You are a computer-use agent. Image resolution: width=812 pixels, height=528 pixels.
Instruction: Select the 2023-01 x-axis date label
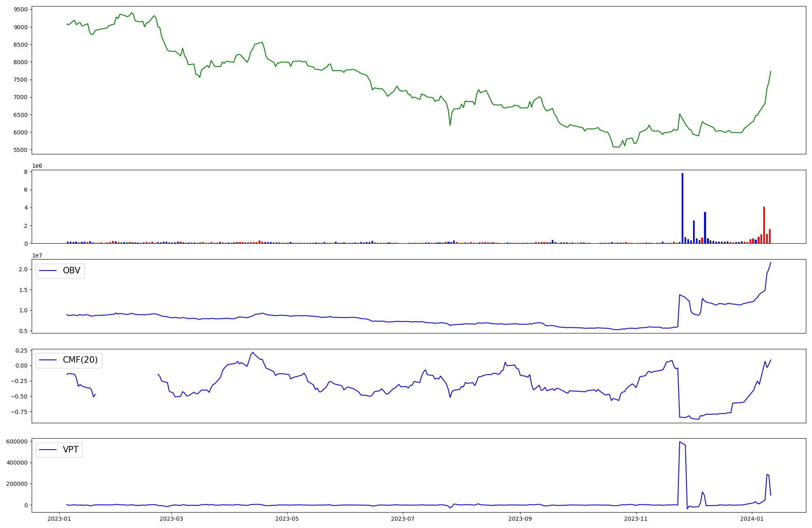click(x=59, y=519)
